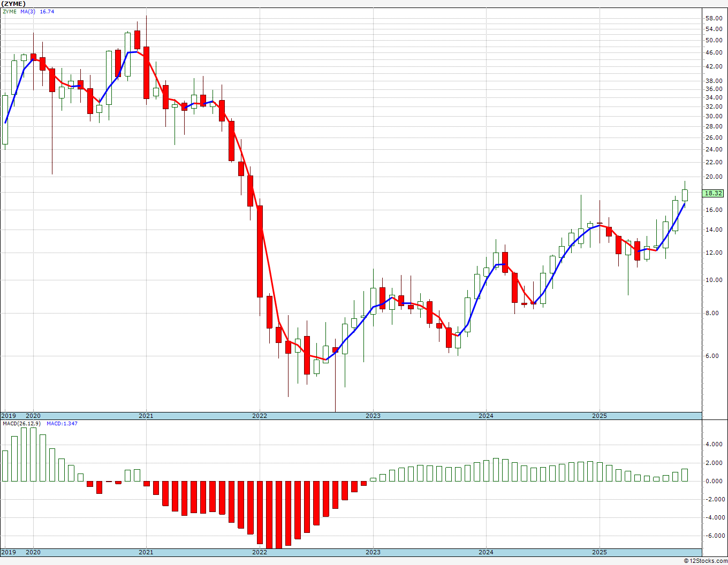
Task: Select the 2020 marker on MACD timeline
Action: (x=33, y=552)
